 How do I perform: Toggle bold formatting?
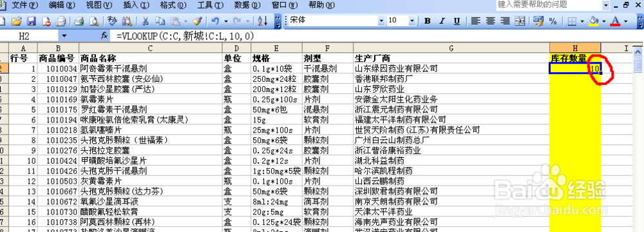[x=428, y=21]
